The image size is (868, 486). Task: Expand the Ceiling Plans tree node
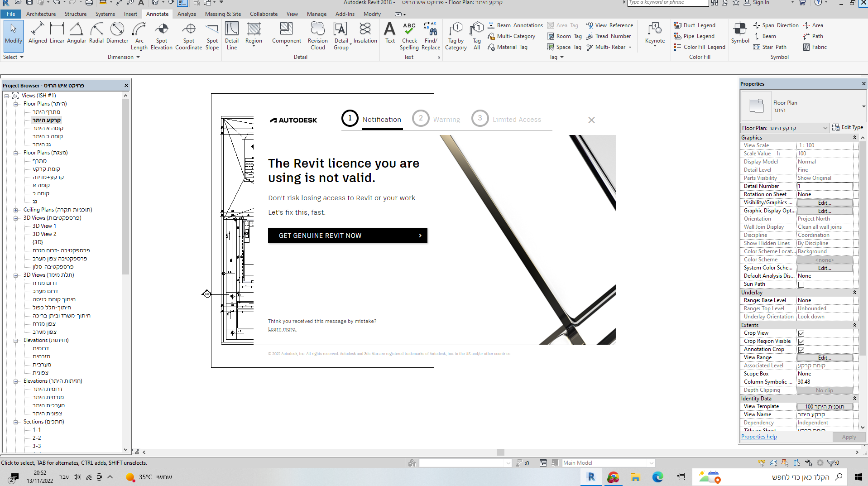click(x=15, y=210)
